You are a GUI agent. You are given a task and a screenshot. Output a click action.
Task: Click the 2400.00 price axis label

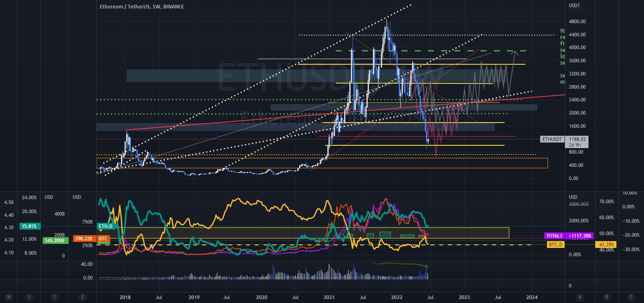(577, 100)
